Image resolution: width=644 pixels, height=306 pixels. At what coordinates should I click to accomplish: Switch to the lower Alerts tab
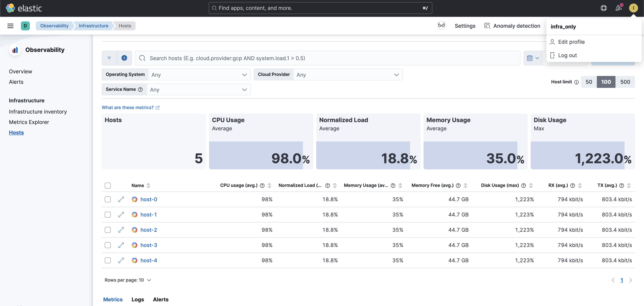click(x=161, y=299)
